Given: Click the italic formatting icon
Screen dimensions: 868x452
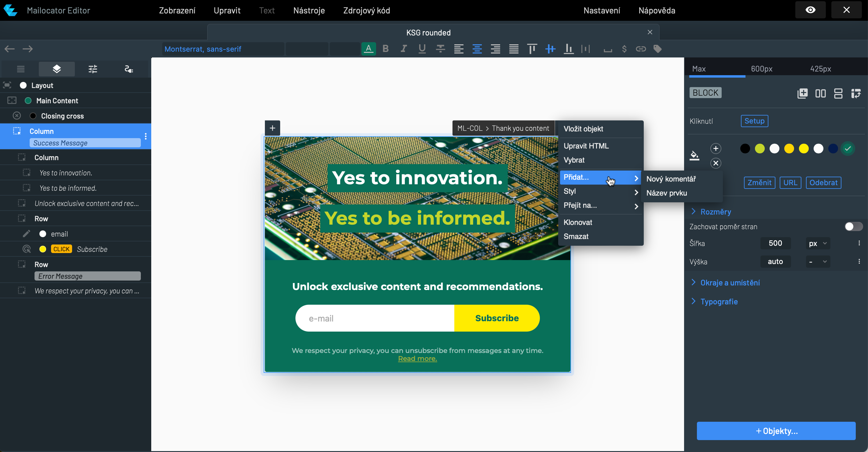Looking at the screenshot, I should point(403,49).
